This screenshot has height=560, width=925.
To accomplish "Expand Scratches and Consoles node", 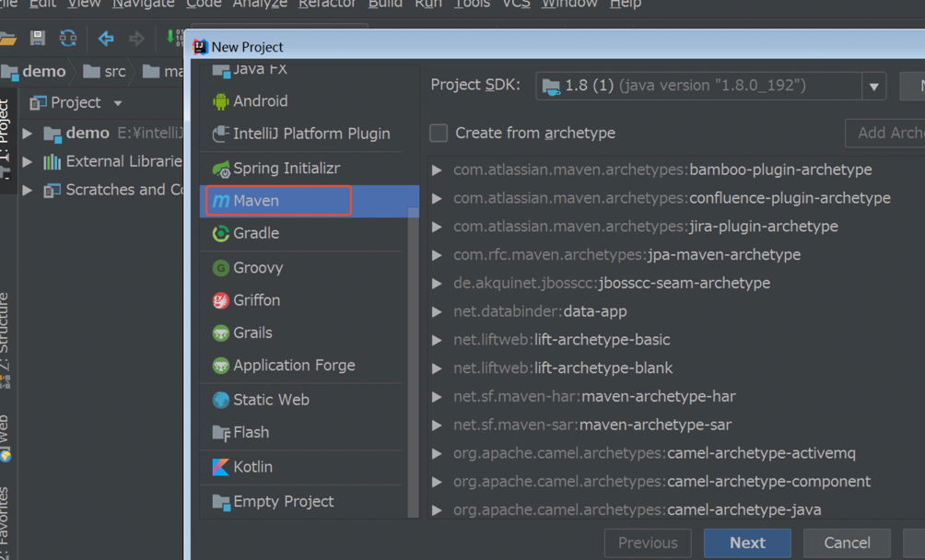I will click(27, 190).
